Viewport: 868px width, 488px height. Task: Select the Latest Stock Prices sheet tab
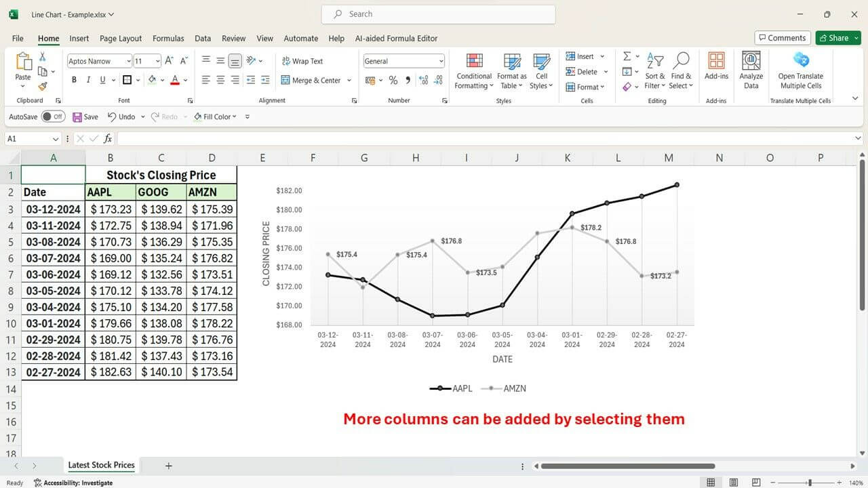(100, 465)
